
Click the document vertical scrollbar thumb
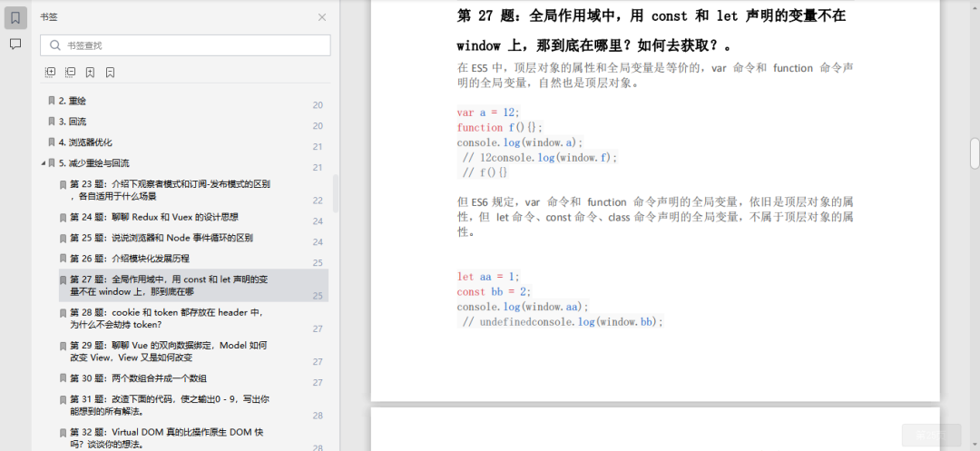(x=975, y=153)
